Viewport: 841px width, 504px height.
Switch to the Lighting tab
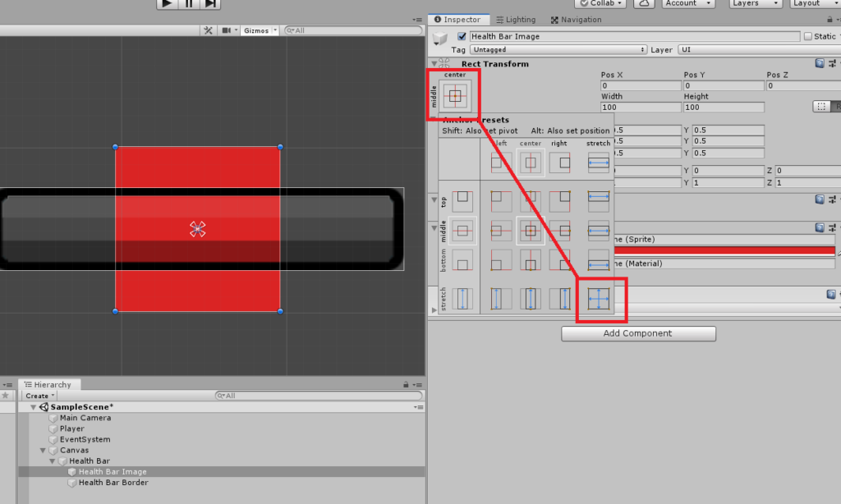point(515,20)
